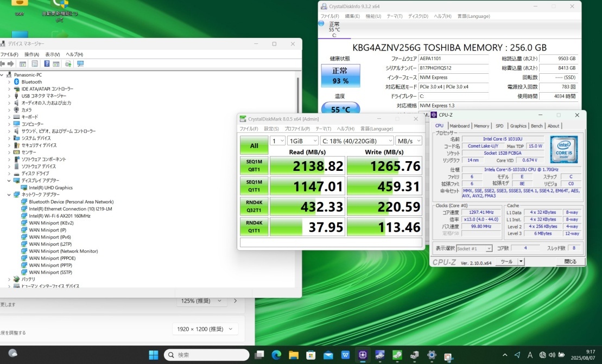Click the Help icon in Device Manager toolbar
The width and height of the screenshot is (602, 364).
(46, 64)
